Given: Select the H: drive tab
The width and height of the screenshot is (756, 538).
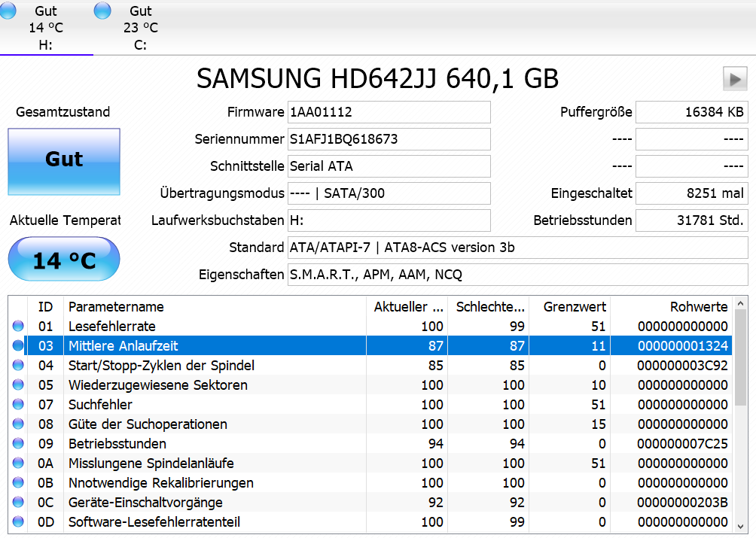Looking at the screenshot, I should [x=46, y=27].
